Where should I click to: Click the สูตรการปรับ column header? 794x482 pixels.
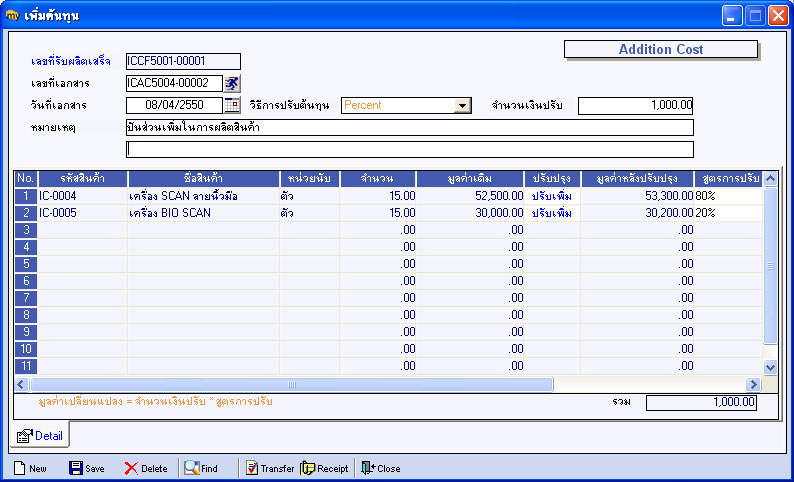click(x=728, y=179)
